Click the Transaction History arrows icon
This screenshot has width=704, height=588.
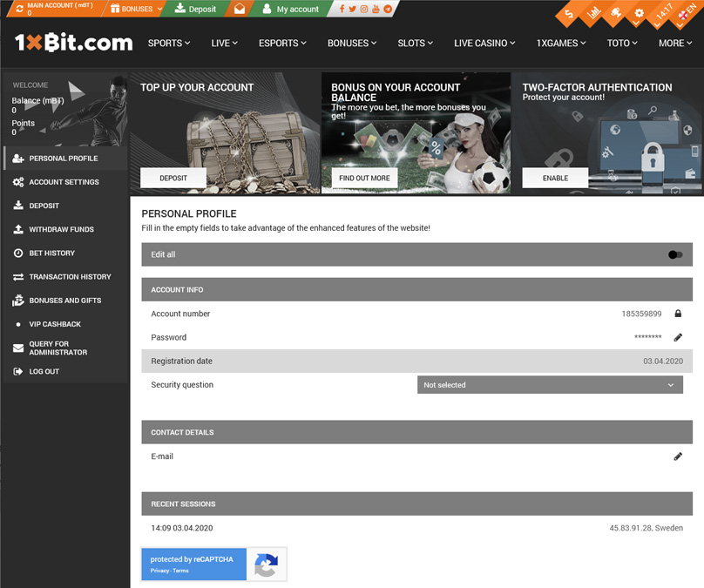tap(18, 277)
